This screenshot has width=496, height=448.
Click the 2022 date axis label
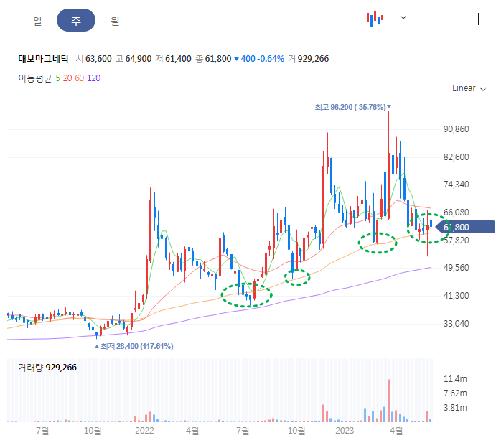[x=144, y=431]
